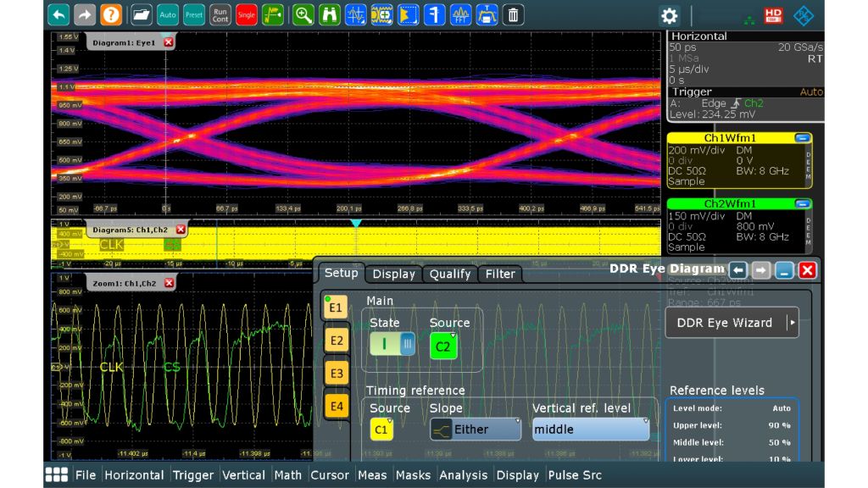Screen dimensions: 868x488
Task: Open the Vertical ref. level dropdown
Action: coord(590,429)
